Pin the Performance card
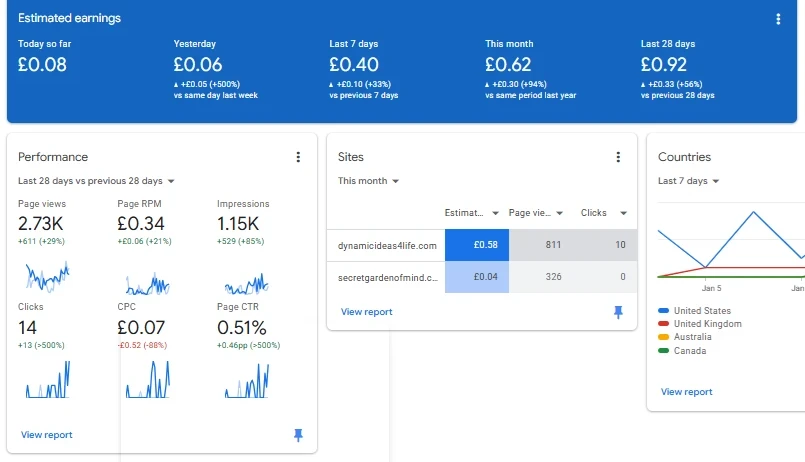 (298, 435)
